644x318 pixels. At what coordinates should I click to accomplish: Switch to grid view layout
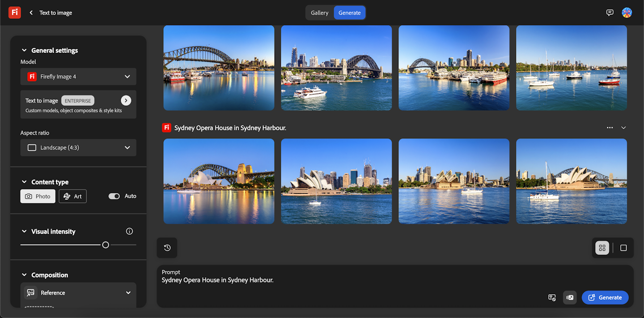[x=602, y=248]
